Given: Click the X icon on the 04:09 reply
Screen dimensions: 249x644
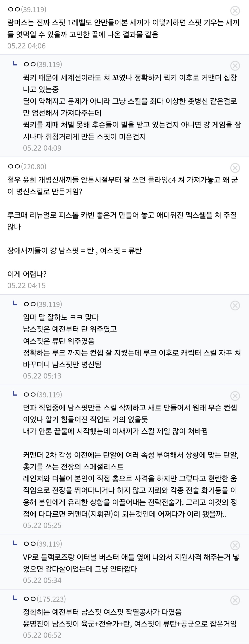Looking at the screenshot, I should click(235, 66).
